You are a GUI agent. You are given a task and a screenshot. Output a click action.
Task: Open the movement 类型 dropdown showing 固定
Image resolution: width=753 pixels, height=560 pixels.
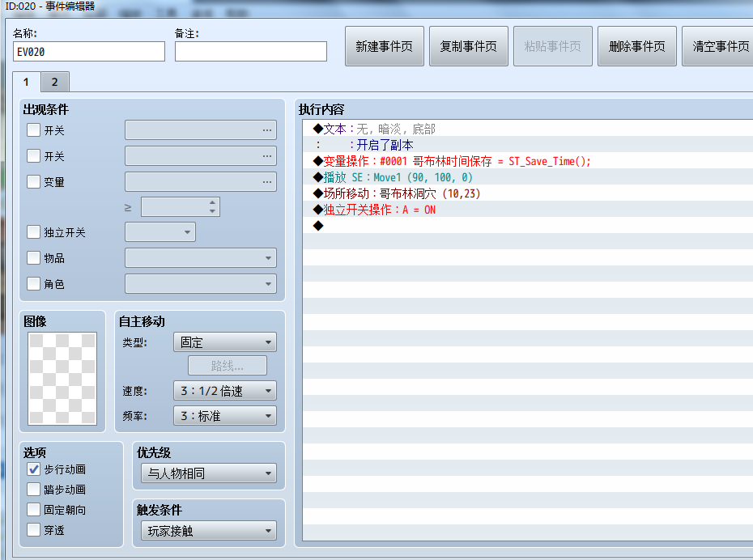225,342
